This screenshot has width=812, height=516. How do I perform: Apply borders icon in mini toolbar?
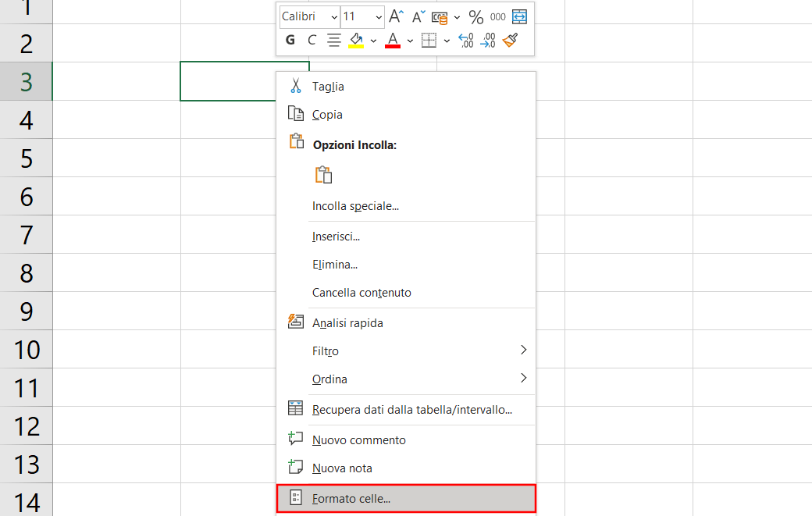point(429,40)
